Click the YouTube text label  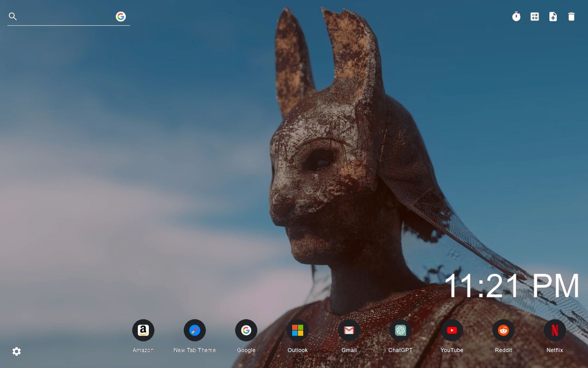pos(452,350)
